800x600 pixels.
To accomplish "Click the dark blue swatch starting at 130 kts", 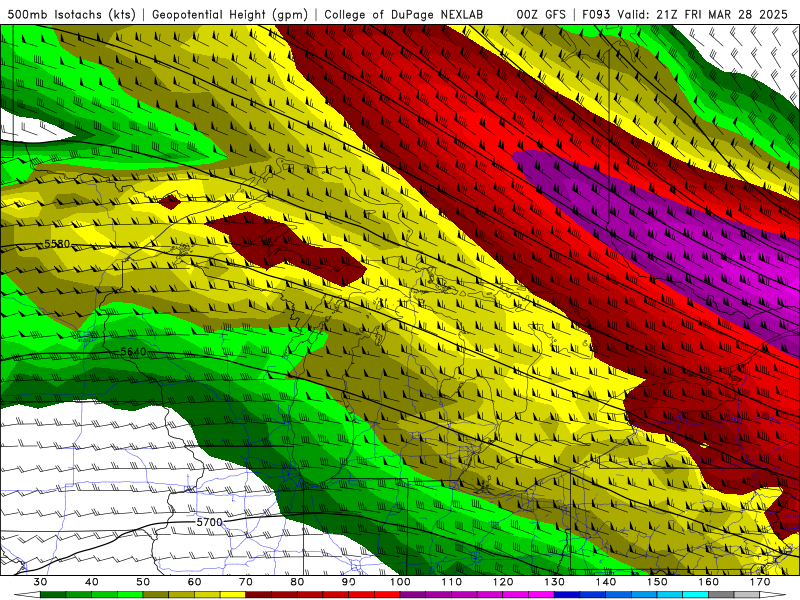I will 566,595.
